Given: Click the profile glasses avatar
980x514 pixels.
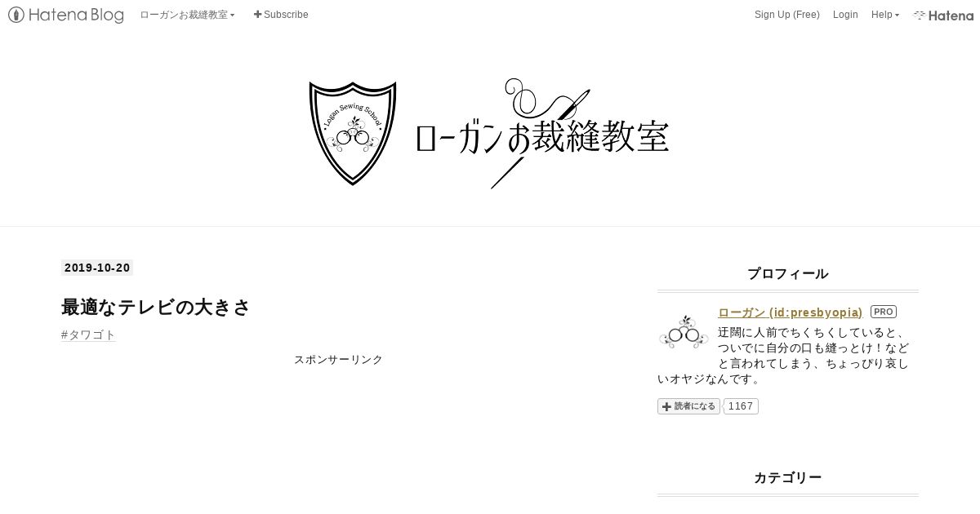Looking at the screenshot, I should [684, 332].
